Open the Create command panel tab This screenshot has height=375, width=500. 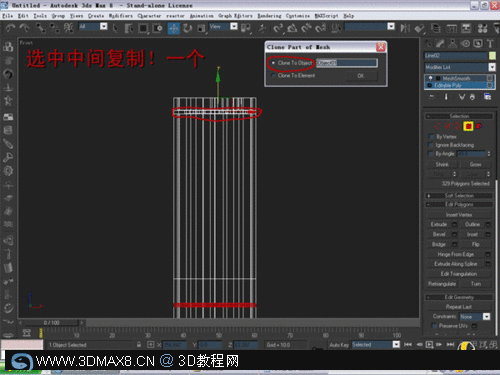428,43
